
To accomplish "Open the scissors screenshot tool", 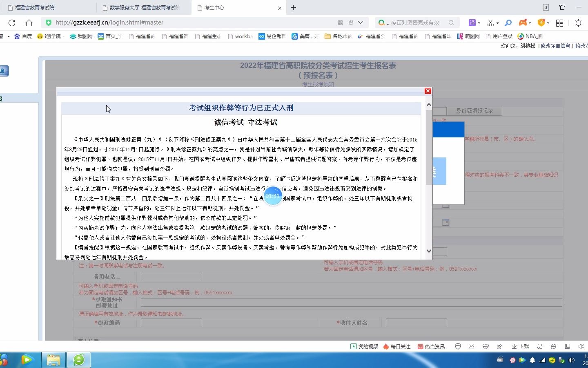I will 490,22.
